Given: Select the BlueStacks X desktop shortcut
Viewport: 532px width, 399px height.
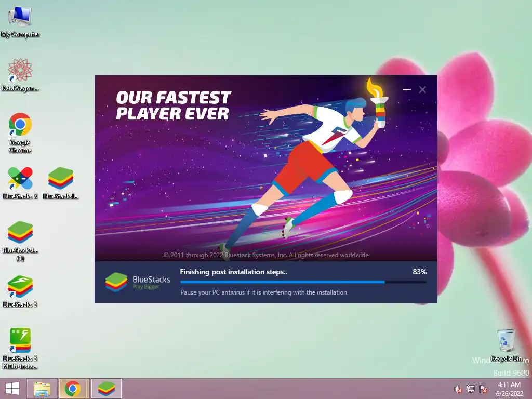Looking at the screenshot, I should click(20, 183).
